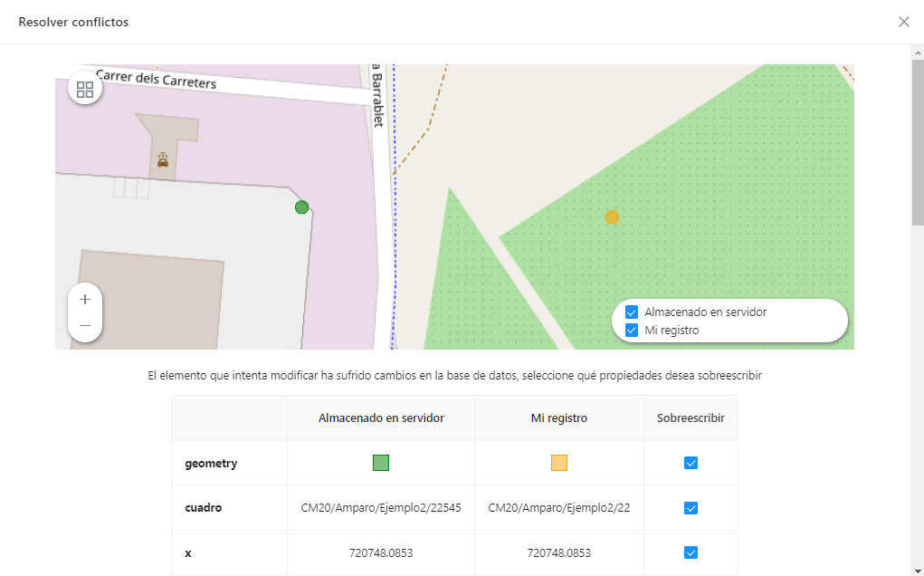The image size is (924, 576).
Task: Click the vertical scrollbar thumb
Action: pos(918,141)
